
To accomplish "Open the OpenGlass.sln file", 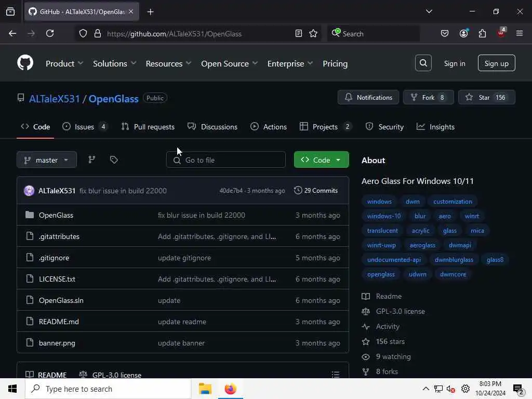I will pyautogui.click(x=61, y=300).
